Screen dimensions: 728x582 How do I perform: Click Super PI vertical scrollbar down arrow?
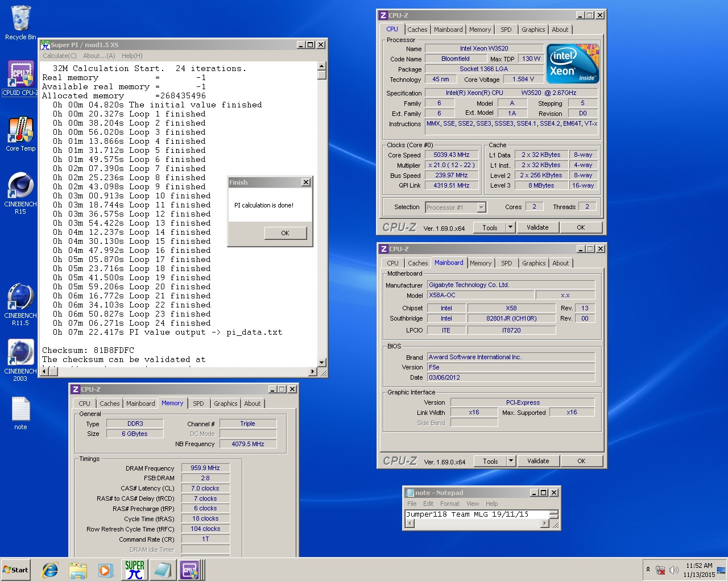(322, 362)
